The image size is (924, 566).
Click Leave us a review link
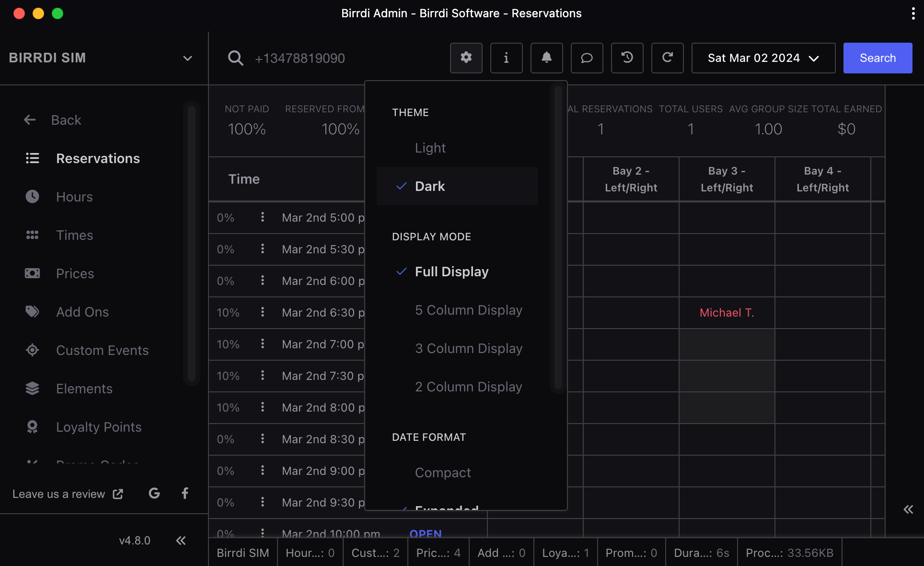(x=68, y=494)
